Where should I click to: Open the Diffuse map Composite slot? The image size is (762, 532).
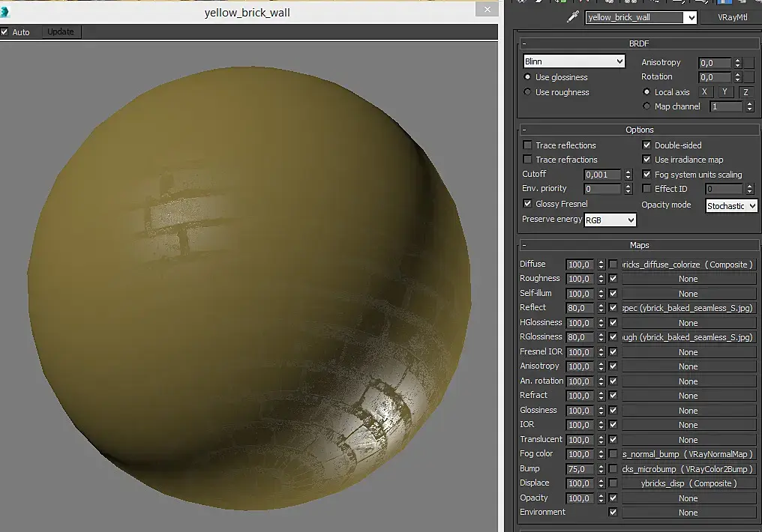tap(688, 265)
